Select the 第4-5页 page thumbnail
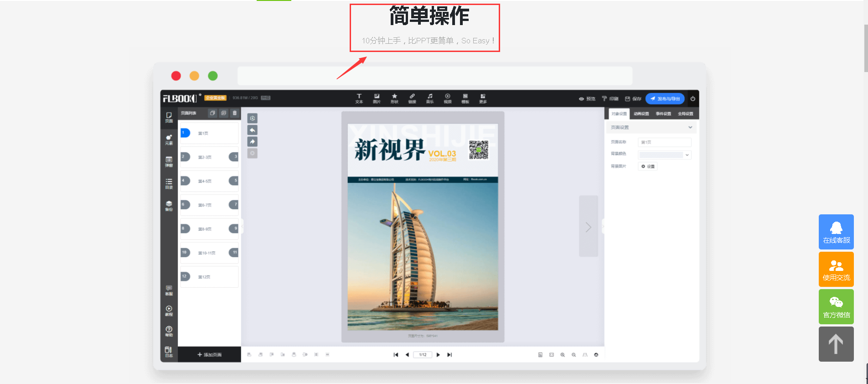Image resolution: width=868 pixels, height=384 pixels. (209, 181)
